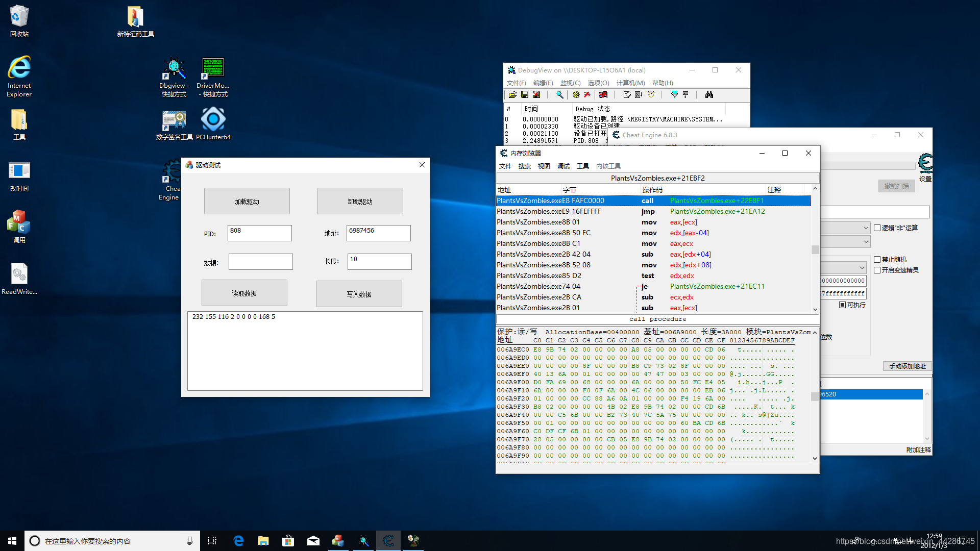Expand the dropdown beside 逻辑"非"运算 checkbox
Screen dimensions: 980x551
pyautogui.click(x=866, y=228)
